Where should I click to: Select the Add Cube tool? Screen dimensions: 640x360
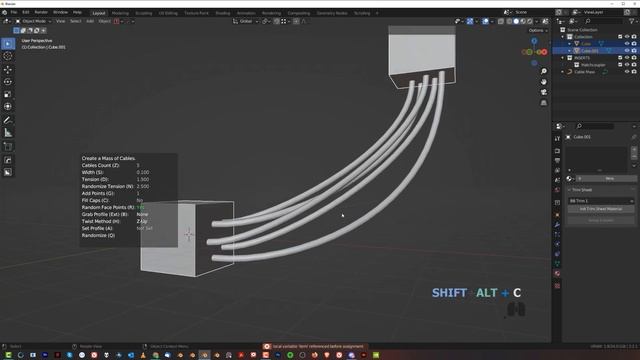pos(8,146)
